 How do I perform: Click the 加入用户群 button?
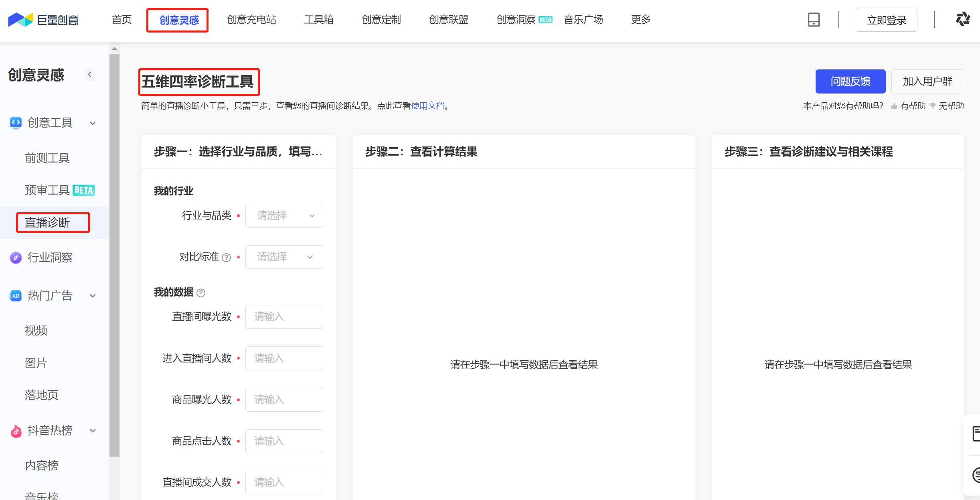click(x=927, y=81)
